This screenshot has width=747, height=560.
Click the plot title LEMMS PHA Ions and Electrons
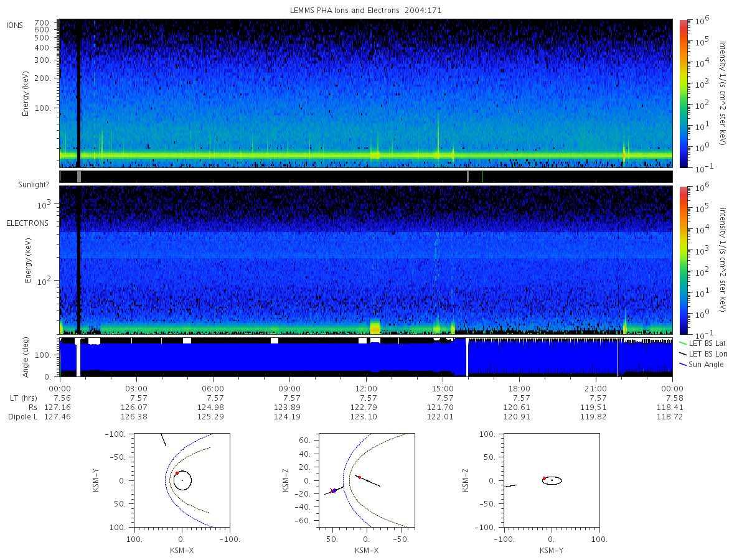tap(366, 10)
